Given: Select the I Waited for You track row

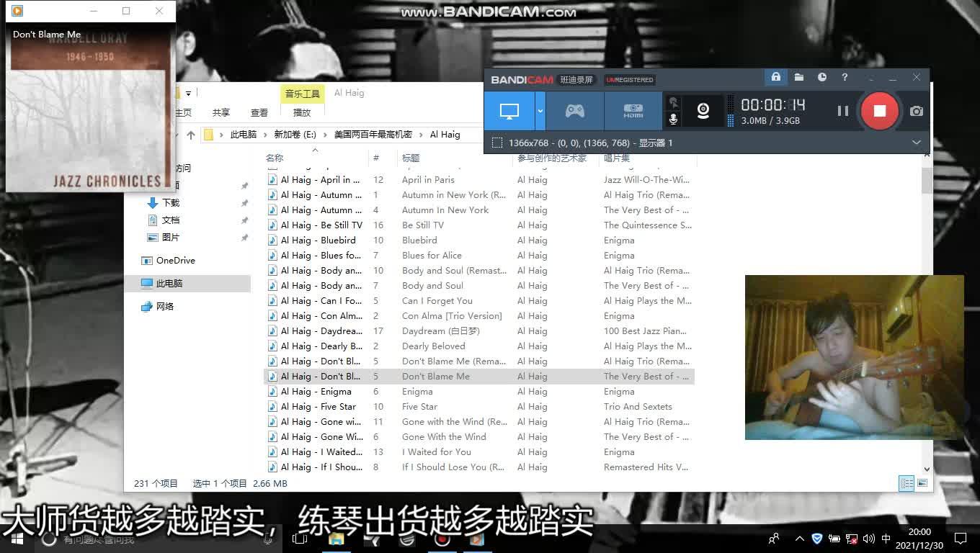Looking at the screenshot, I should coord(479,452).
